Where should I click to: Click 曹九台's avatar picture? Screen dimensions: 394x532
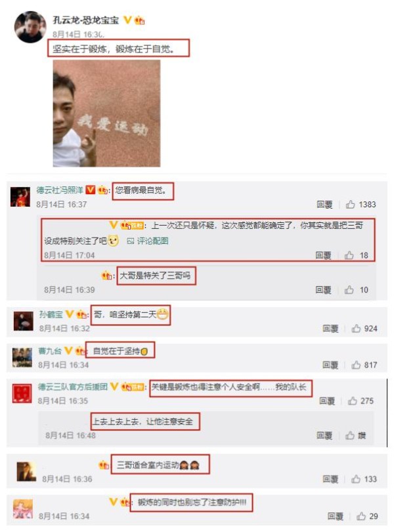click(x=22, y=358)
